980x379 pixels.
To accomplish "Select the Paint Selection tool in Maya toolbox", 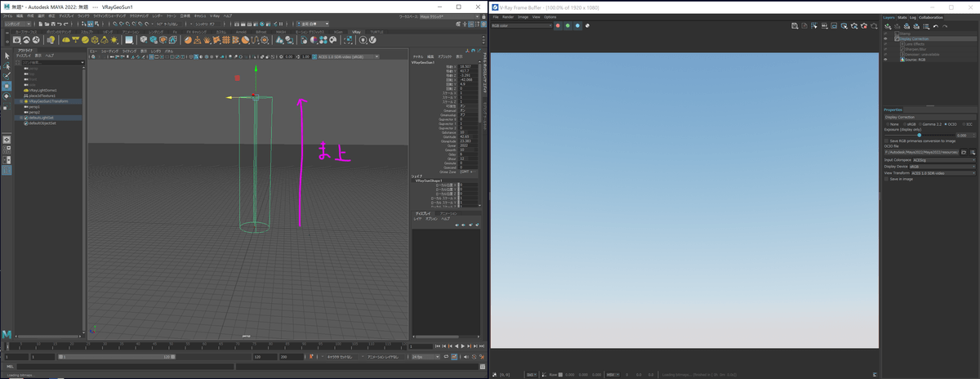I will click(x=7, y=75).
